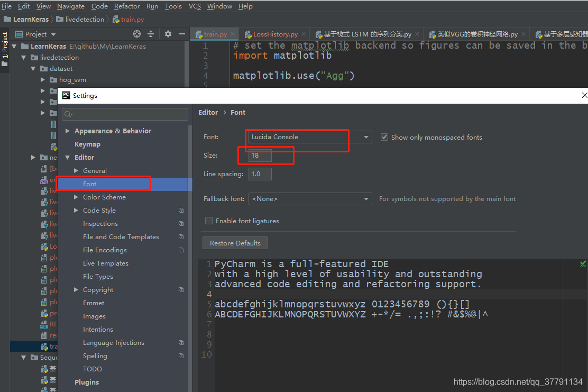Open the Refactor menu
This screenshot has height=392, width=588.
pos(127,6)
